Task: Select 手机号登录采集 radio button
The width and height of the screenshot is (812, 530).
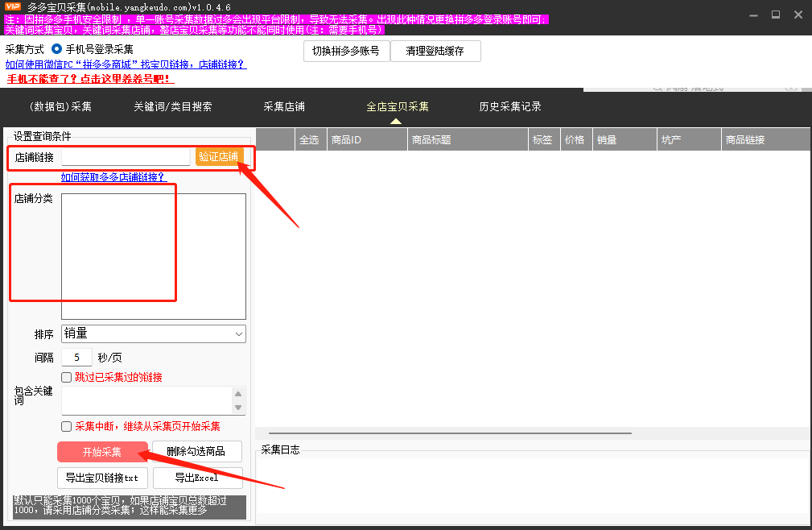Action: click(56, 49)
